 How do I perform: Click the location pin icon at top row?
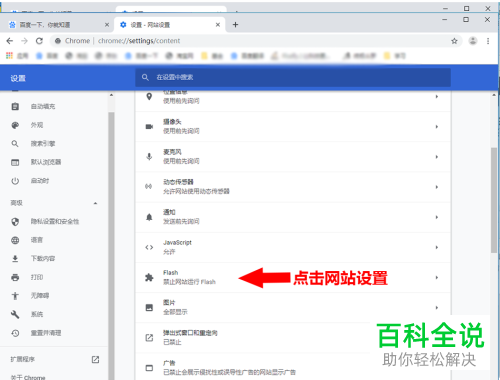coord(149,97)
